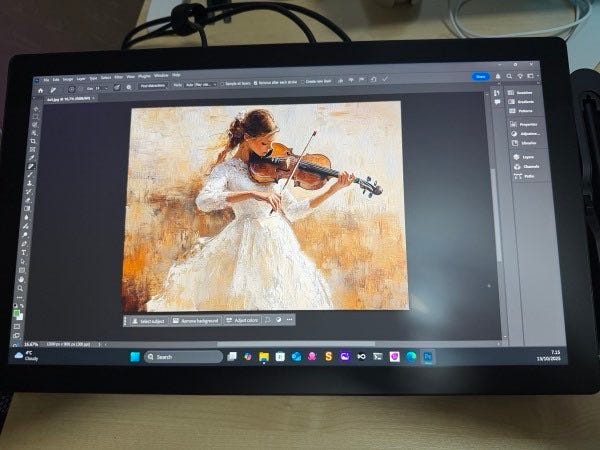Select the Move tool
Image resolution: width=600 pixels, height=450 pixels.
36,109
